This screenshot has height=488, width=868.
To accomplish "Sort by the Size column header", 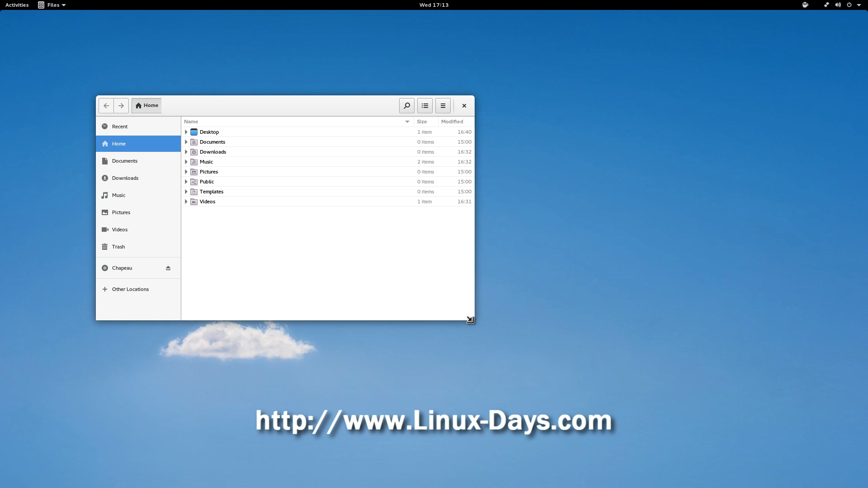I will 426,122.
